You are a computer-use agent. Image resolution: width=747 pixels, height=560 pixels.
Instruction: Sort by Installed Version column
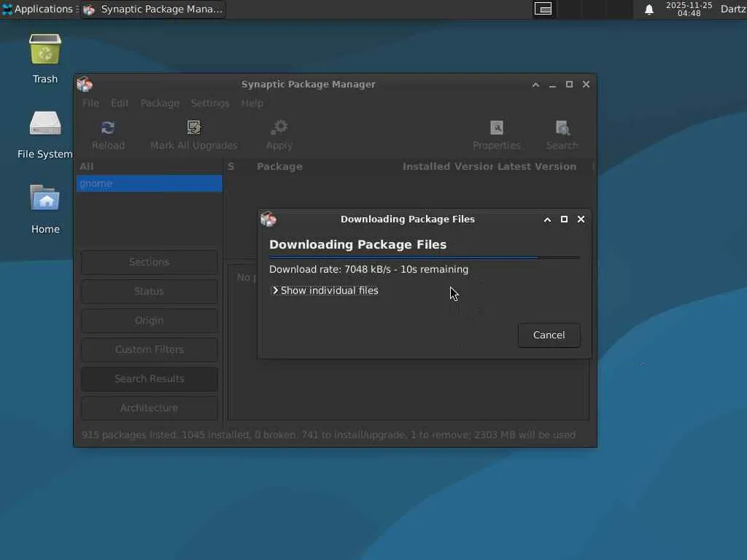pyautogui.click(x=447, y=167)
